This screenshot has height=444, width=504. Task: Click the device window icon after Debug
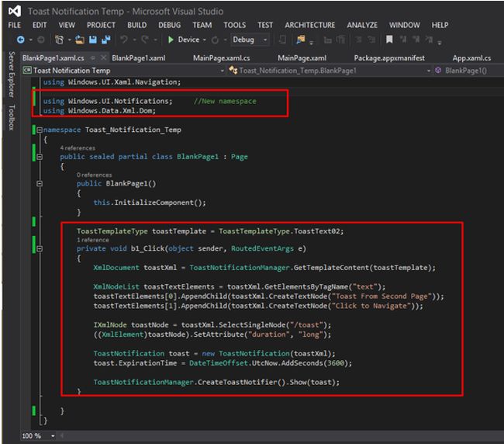pyautogui.click(x=282, y=40)
